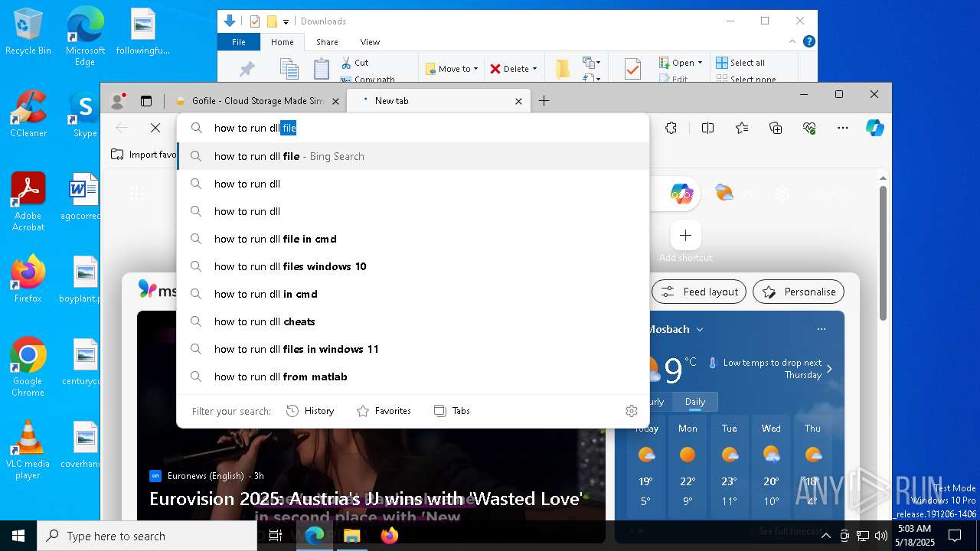
Task: Select VLC media player desktop icon
Action: (x=28, y=450)
